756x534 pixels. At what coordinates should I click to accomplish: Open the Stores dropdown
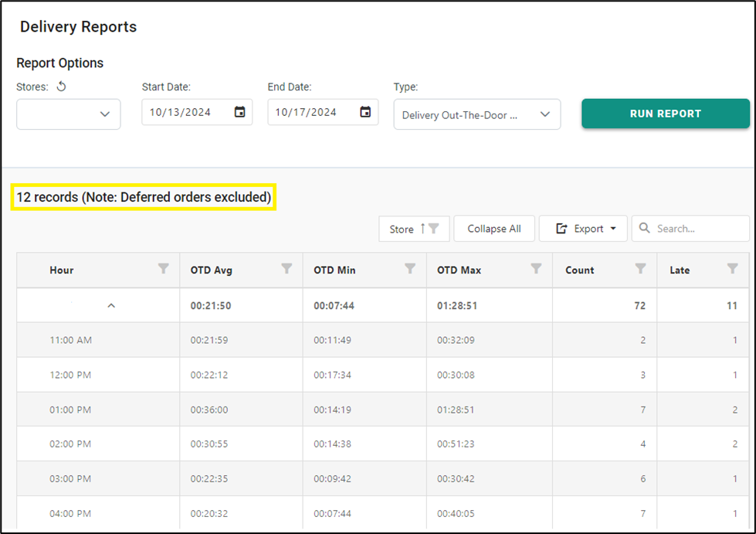69,114
